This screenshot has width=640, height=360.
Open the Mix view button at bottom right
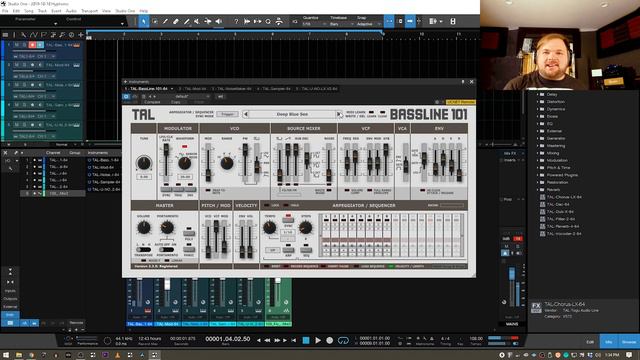[609, 342]
